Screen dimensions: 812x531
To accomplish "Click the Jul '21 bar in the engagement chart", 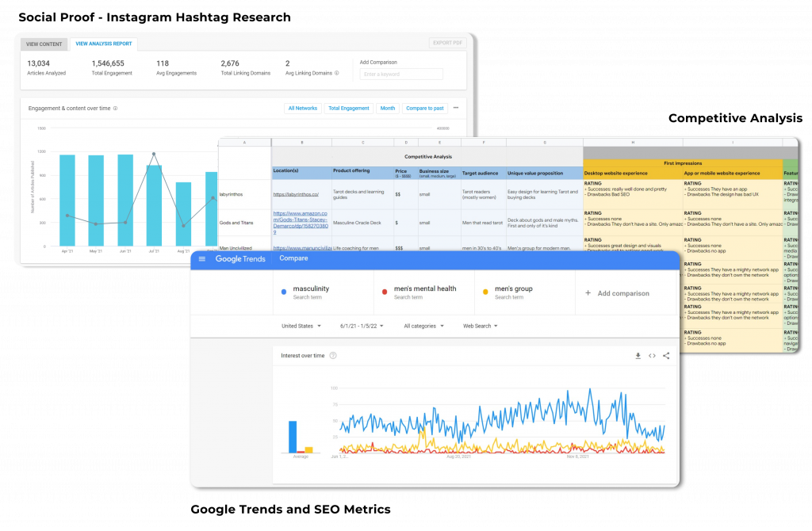I will click(x=154, y=205).
